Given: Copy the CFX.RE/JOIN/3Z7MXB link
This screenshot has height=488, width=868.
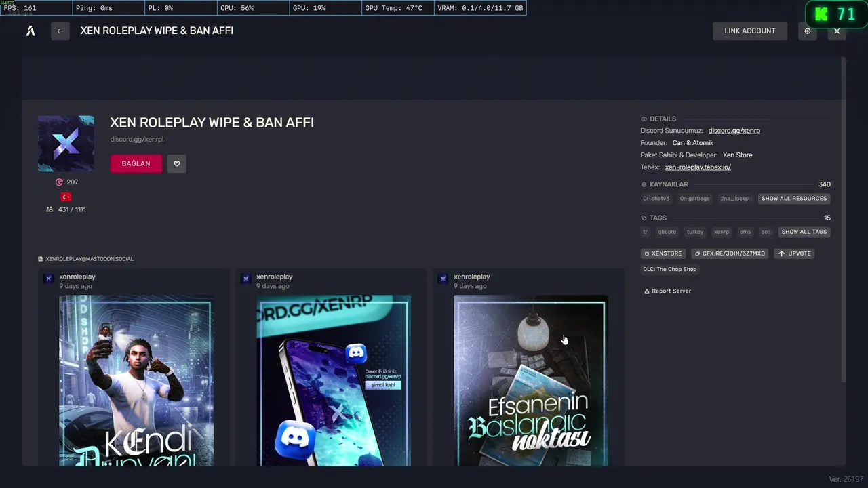Looking at the screenshot, I should coord(729,253).
